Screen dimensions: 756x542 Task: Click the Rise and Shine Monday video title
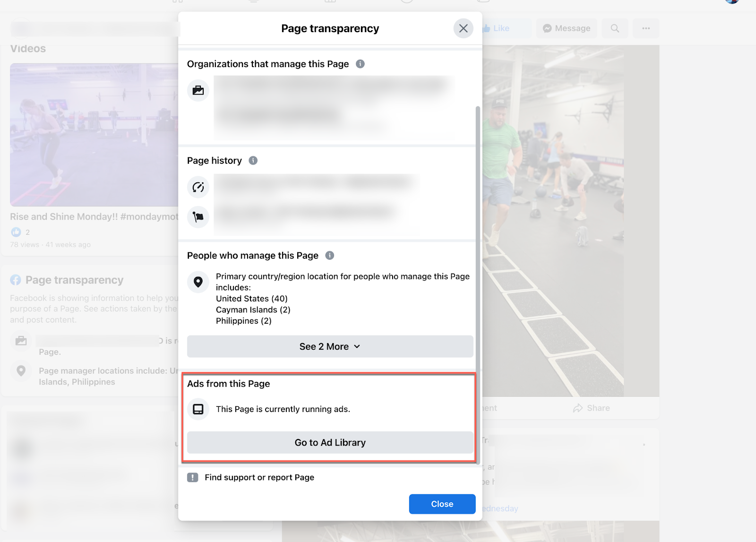point(94,217)
